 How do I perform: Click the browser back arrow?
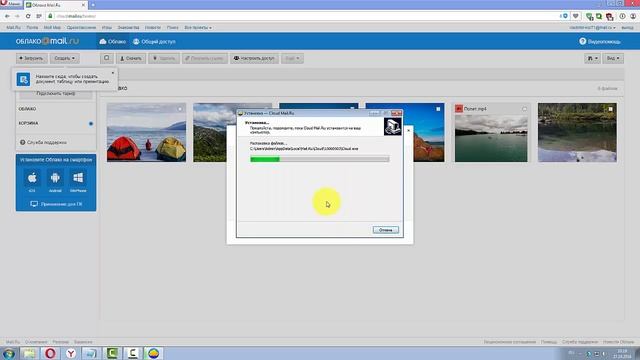(x=7, y=16)
